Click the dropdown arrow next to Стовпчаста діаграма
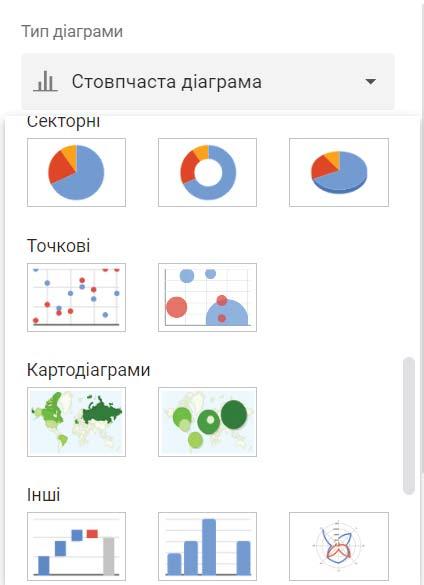The height and width of the screenshot is (585, 424). pyautogui.click(x=370, y=82)
